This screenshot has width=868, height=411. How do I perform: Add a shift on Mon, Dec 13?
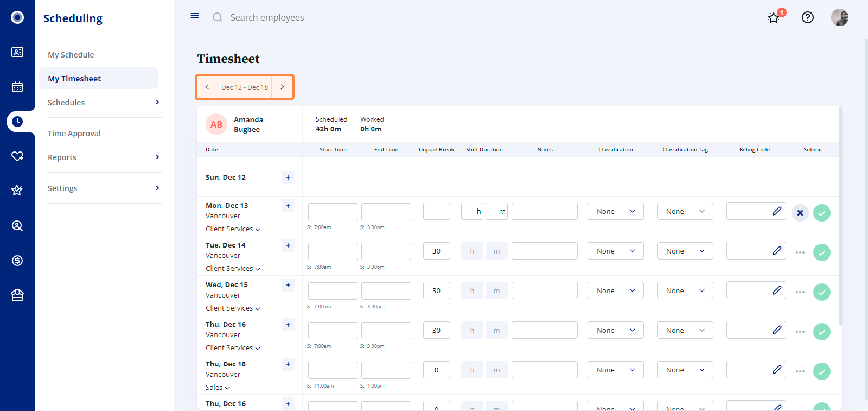(x=288, y=206)
